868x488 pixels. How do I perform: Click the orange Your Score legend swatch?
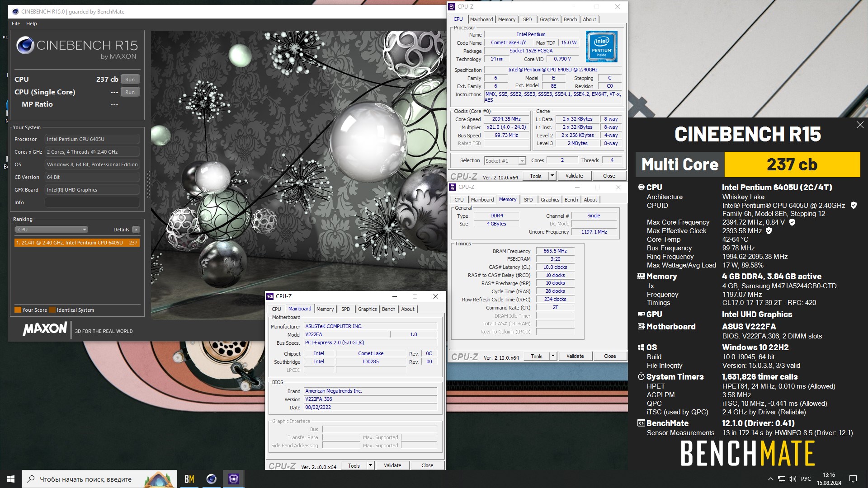point(18,310)
